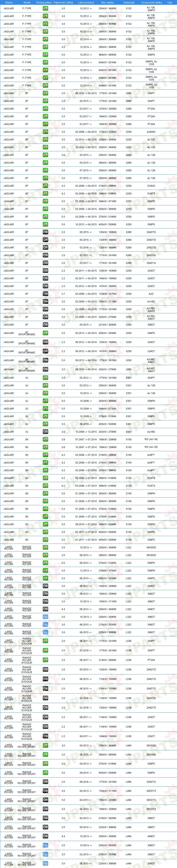The width and height of the screenshot is (177, 868).
Task: Click petrol icon in XF Sportbrake 5.0 row
Action: [45, 333]
